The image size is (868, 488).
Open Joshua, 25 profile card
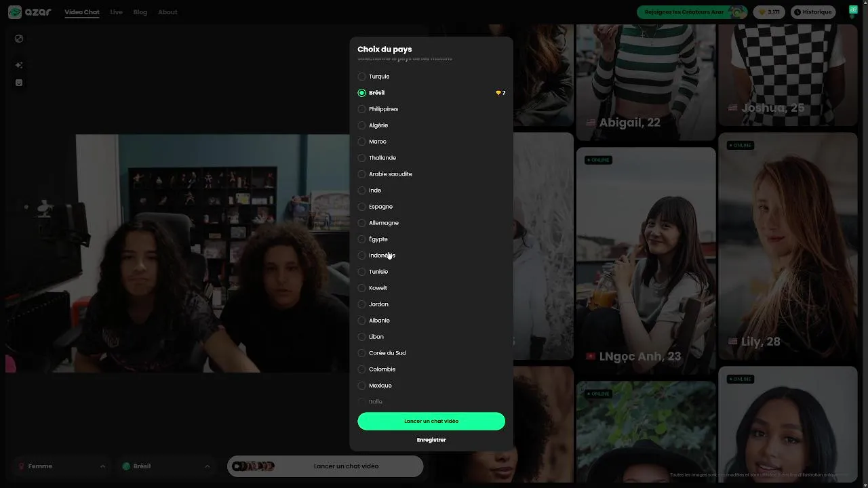coord(788,75)
